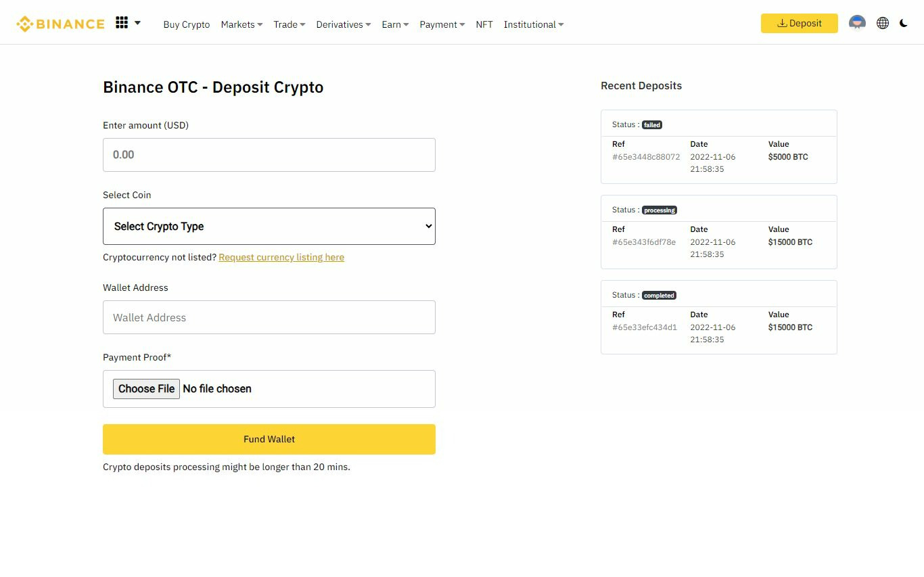This screenshot has height=577, width=924.
Task: Expand the Markets menu
Action: pos(241,24)
